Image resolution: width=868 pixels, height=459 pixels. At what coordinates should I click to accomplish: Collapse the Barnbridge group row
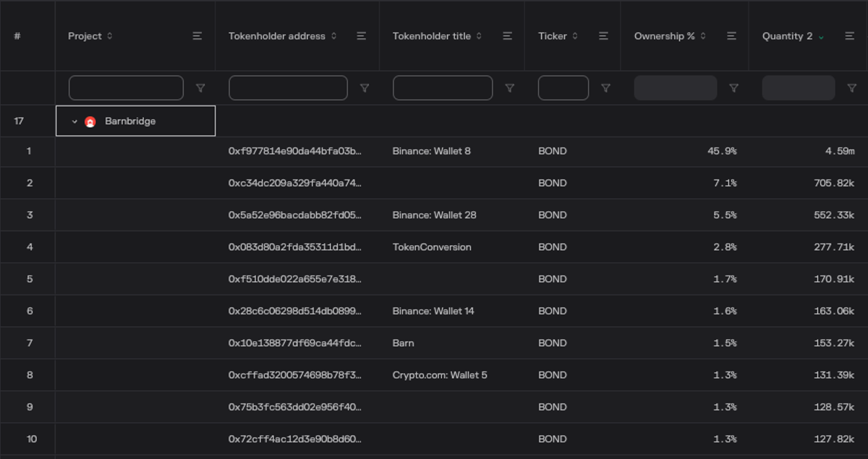tap(75, 121)
